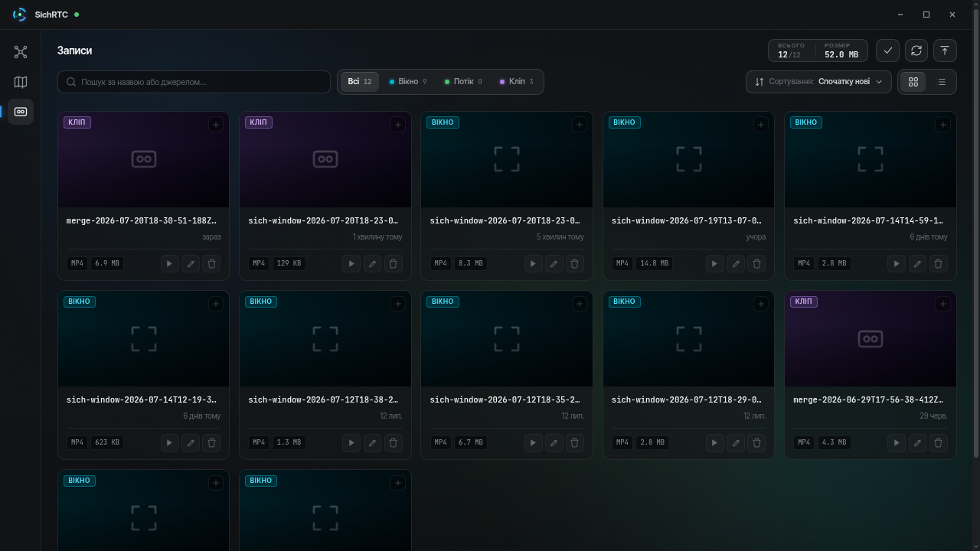Viewport: 980px width, 551px height.
Task: Delete the 14.8 MB window recording
Action: (x=756, y=263)
